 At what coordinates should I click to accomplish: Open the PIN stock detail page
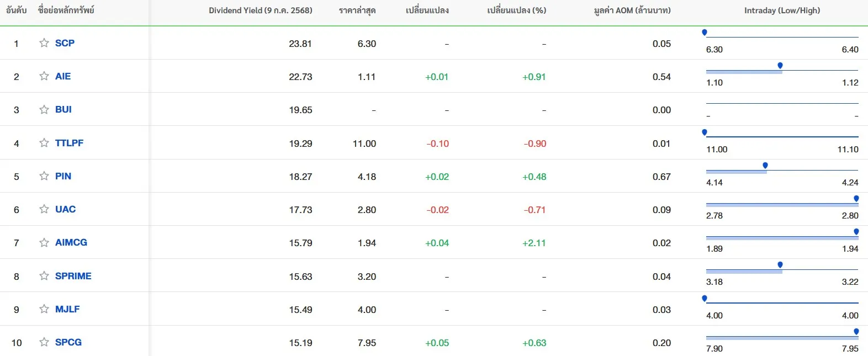62,176
